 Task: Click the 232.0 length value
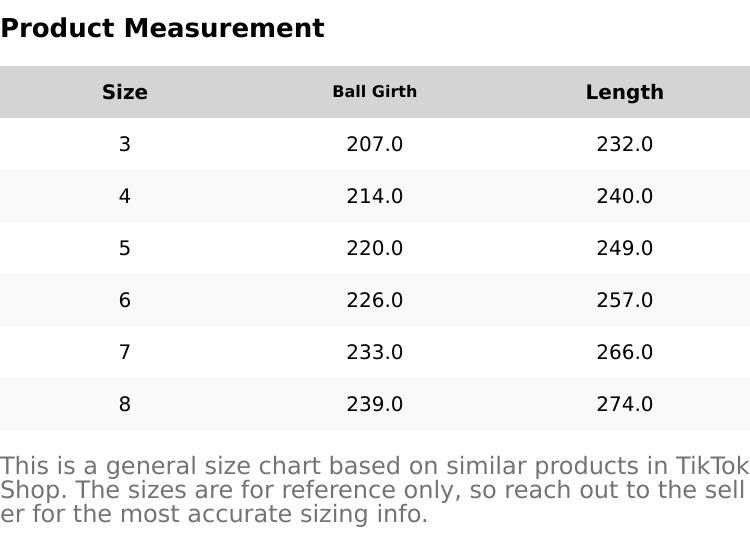click(x=624, y=144)
